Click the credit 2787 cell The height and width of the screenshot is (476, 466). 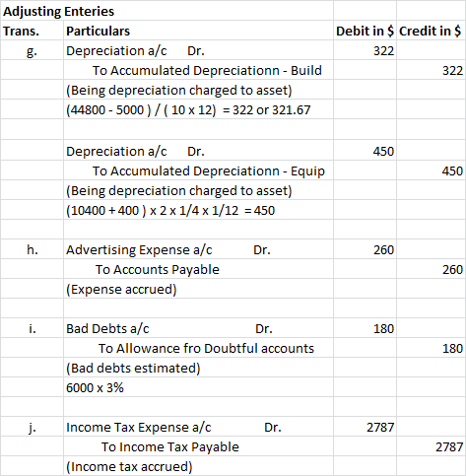432,446
